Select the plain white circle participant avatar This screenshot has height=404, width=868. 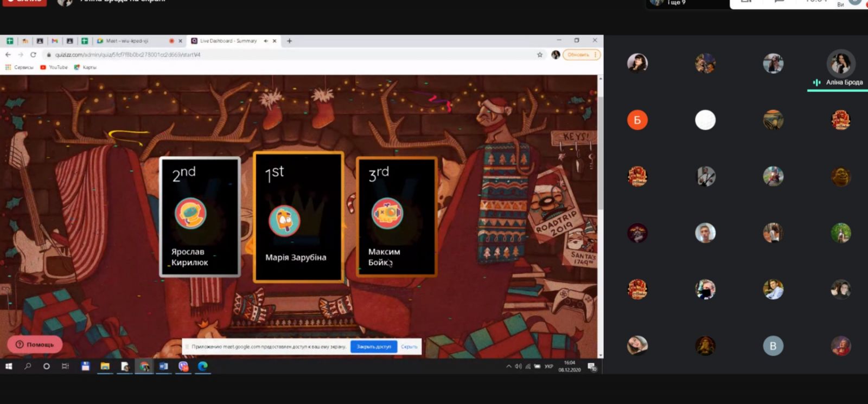click(x=705, y=120)
